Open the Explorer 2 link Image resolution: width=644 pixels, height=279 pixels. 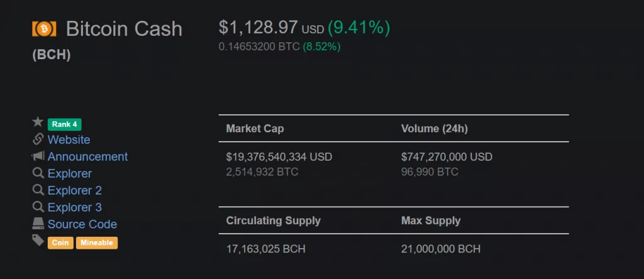coord(75,190)
